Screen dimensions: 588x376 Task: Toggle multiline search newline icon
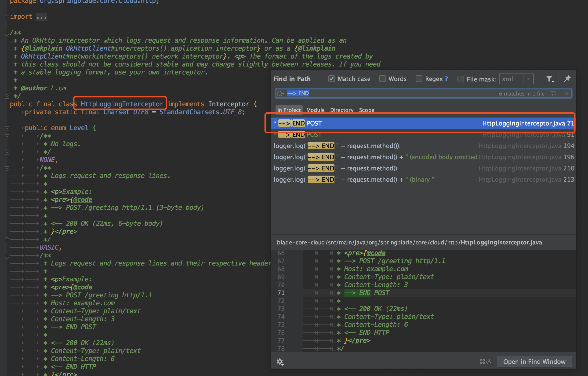click(x=554, y=94)
